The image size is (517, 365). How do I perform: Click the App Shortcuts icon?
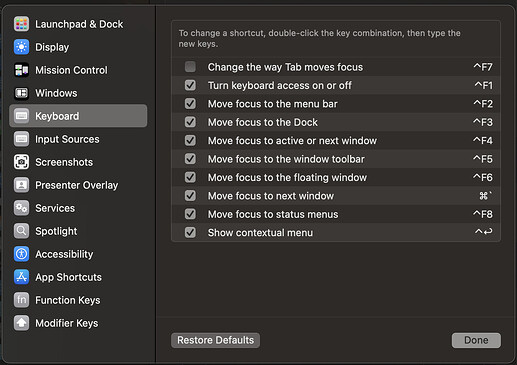pyautogui.click(x=21, y=277)
